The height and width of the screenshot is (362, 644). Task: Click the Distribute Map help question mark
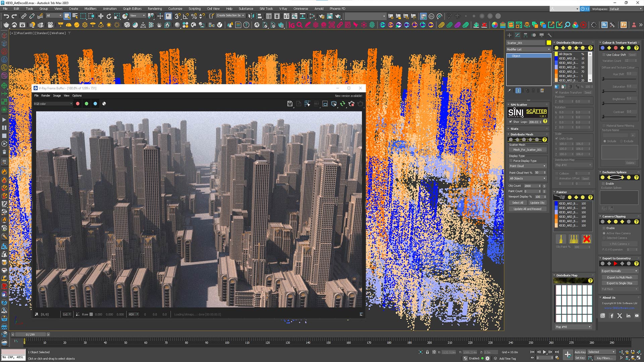[x=590, y=281]
